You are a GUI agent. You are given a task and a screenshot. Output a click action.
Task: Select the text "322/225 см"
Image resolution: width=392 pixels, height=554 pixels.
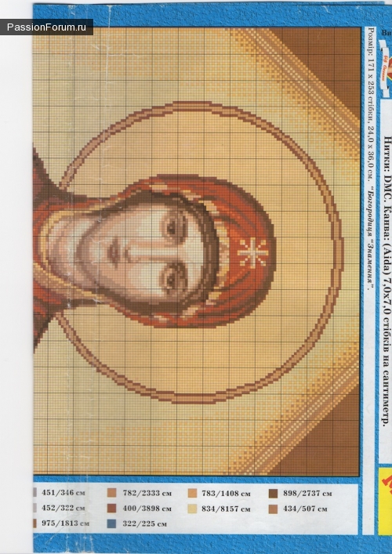(x=144, y=523)
